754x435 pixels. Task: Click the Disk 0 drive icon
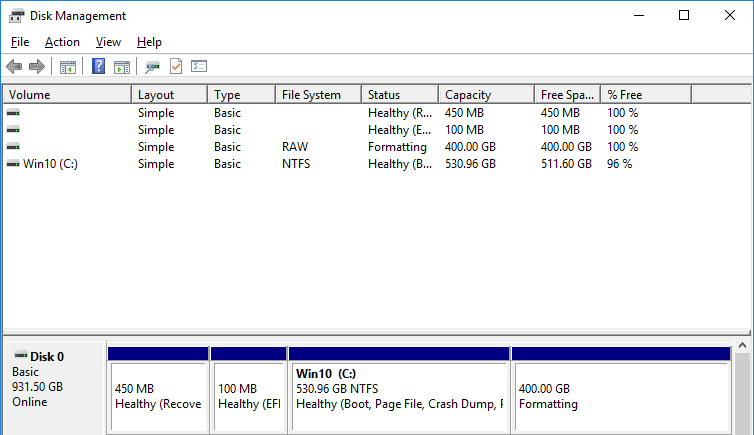21,356
